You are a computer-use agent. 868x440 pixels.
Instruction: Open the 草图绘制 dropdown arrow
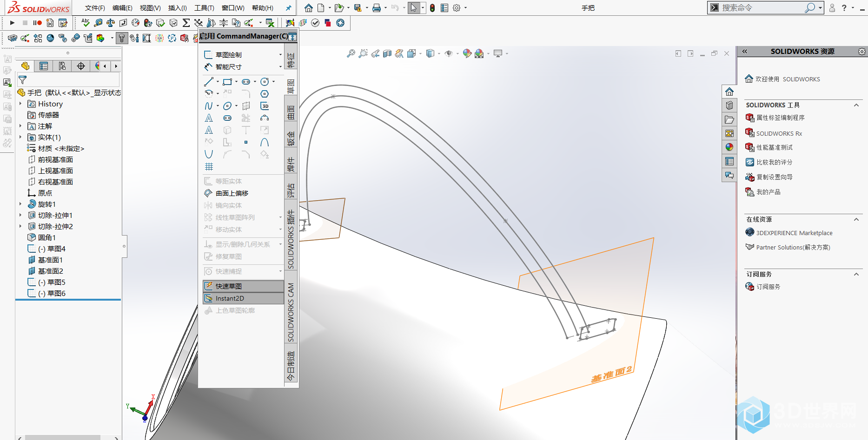[280, 55]
